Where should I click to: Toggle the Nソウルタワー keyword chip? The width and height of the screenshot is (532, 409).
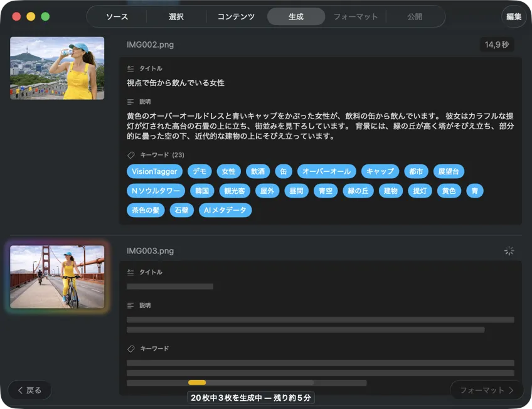coord(156,191)
